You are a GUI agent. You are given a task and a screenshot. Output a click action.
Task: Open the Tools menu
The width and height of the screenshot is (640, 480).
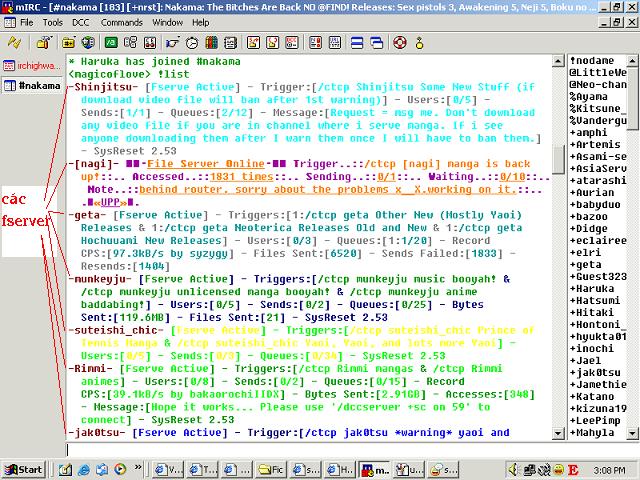[x=53, y=22]
